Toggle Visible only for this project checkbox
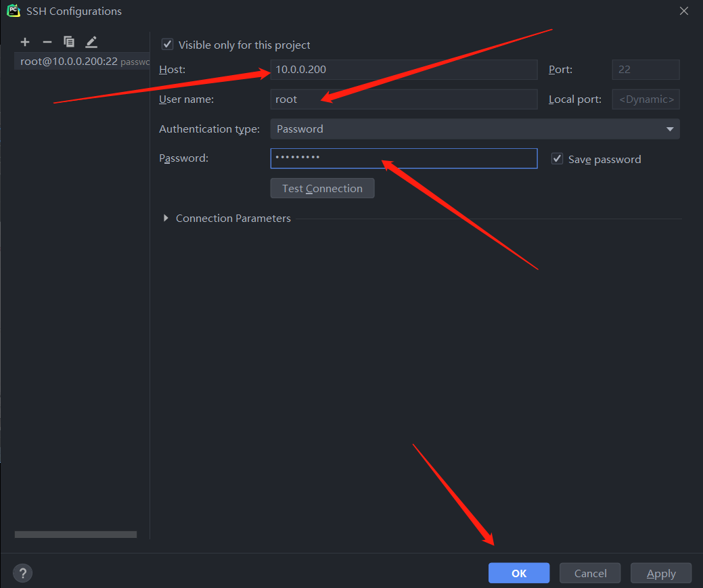This screenshot has height=588, width=703. pyautogui.click(x=167, y=45)
